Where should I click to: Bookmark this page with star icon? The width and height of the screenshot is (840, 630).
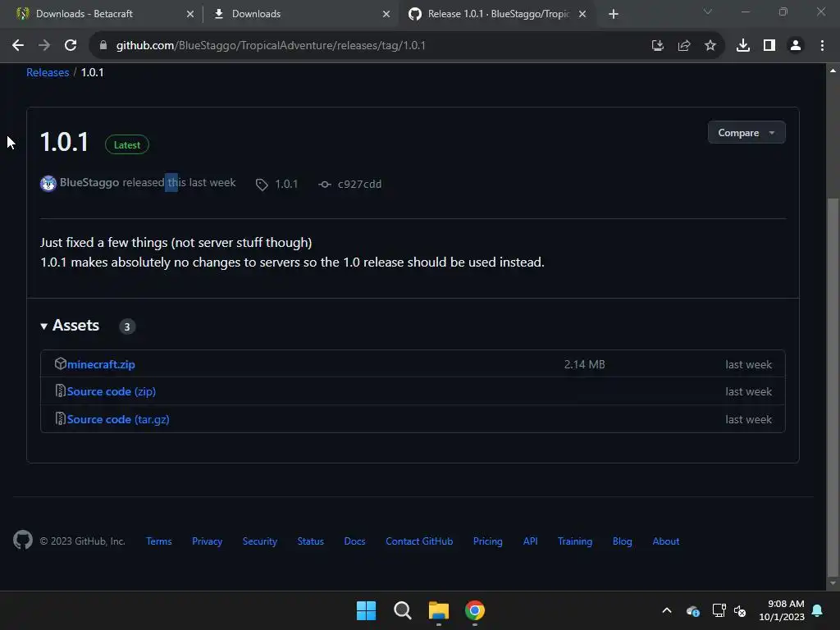tap(710, 46)
